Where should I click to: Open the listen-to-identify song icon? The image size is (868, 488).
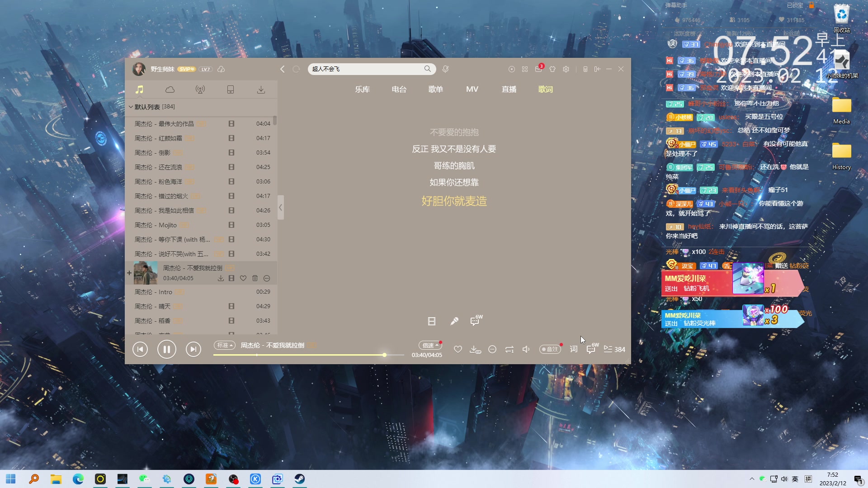(x=445, y=69)
